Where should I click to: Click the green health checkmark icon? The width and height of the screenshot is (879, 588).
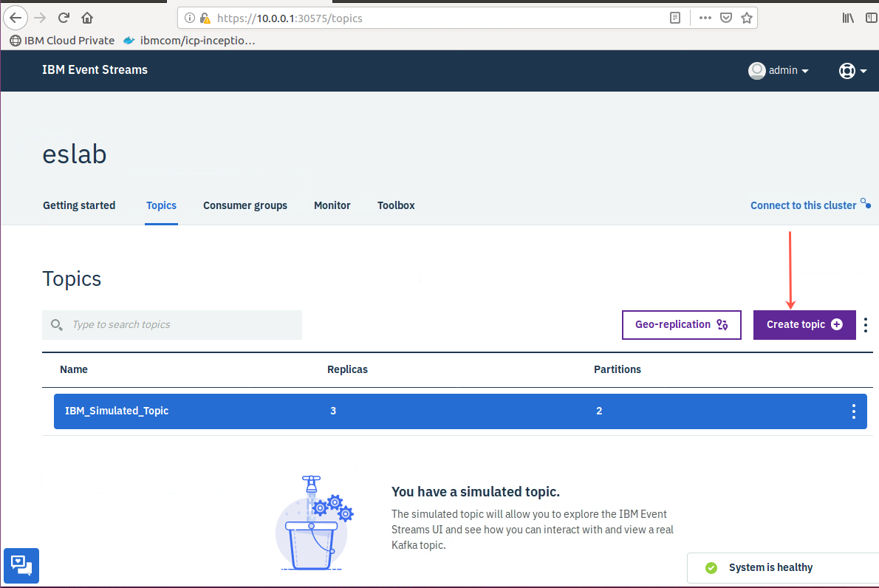point(711,568)
